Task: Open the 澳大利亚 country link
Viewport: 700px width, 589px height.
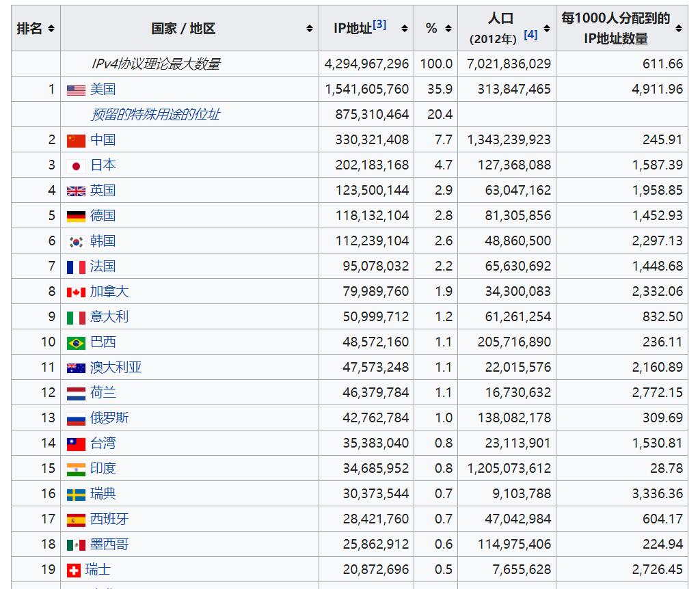Action: click(116, 367)
